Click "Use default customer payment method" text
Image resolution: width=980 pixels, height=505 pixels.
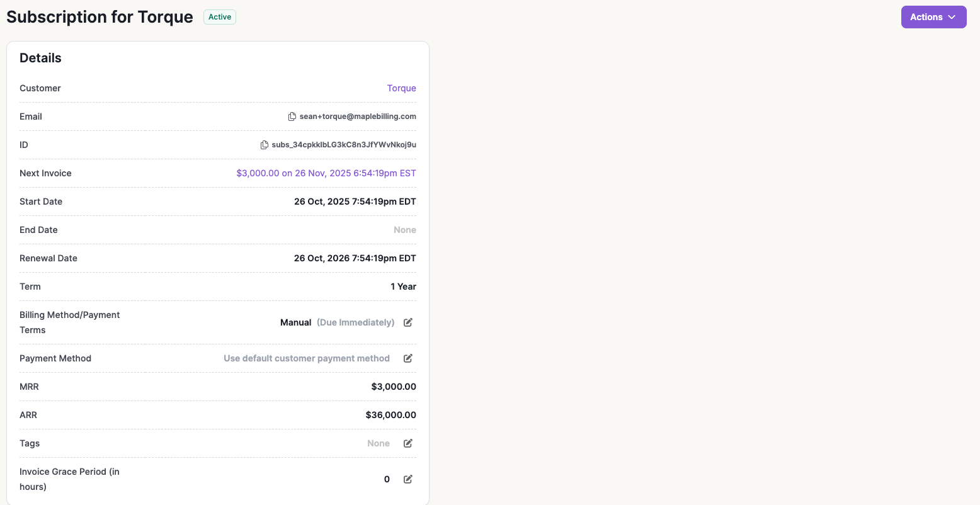pyautogui.click(x=307, y=358)
